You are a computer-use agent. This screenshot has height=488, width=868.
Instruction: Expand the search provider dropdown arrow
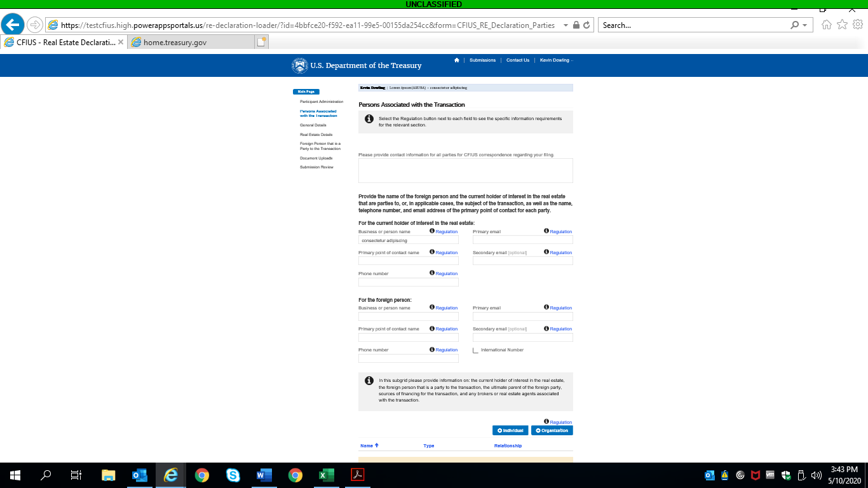(805, 25)
